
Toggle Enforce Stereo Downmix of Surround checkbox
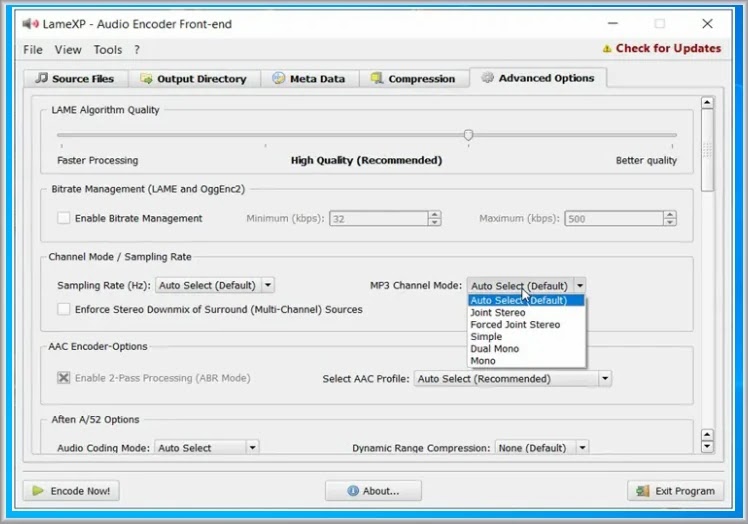click(63, 309)
